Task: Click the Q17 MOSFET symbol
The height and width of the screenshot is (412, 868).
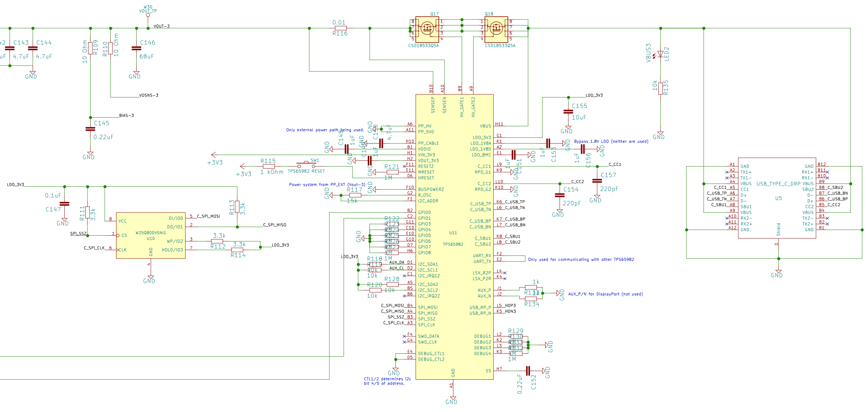Action: click(x=427, y=29)
